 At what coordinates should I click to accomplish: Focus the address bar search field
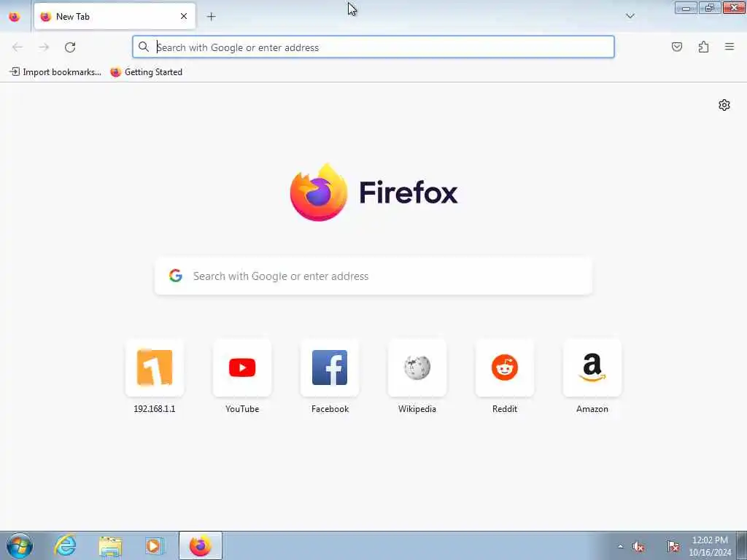(x=373, y=47)
